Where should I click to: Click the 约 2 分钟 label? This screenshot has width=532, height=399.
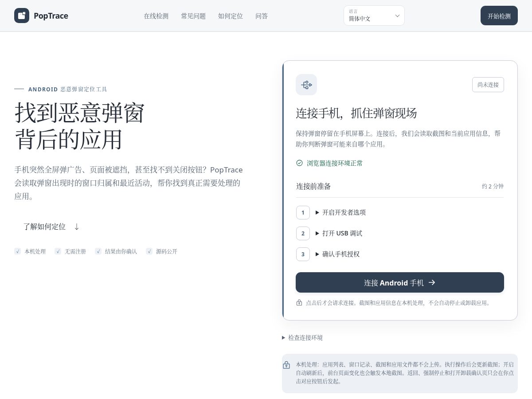tap(493, 186)
